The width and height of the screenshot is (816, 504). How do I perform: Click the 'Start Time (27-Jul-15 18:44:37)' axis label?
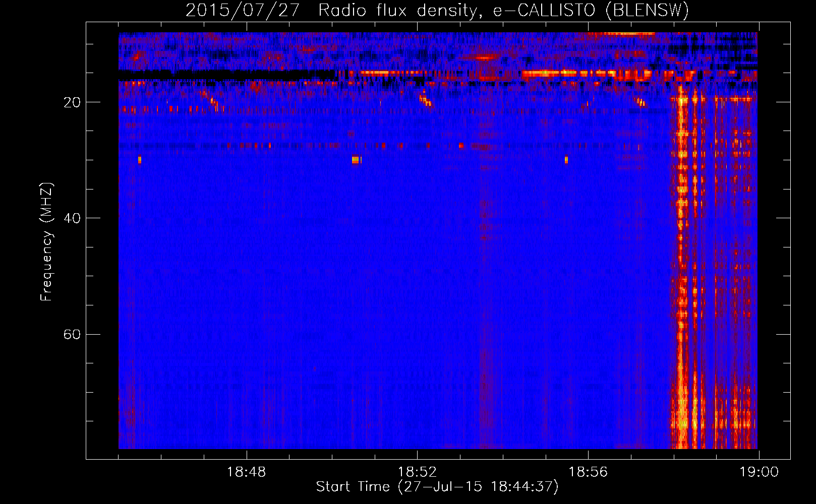point(437,487)
